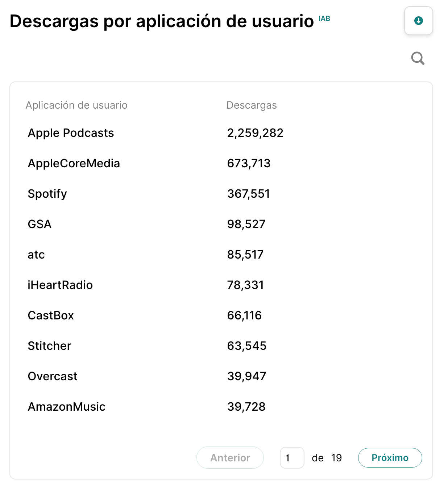Screen dimensions: 448x486
Task: Select the Spotify row
Action: click(221, 194)
